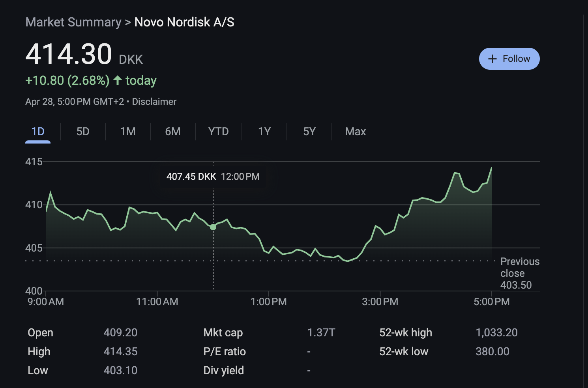Click the 414.30 current price

click(x=69, y=54)
